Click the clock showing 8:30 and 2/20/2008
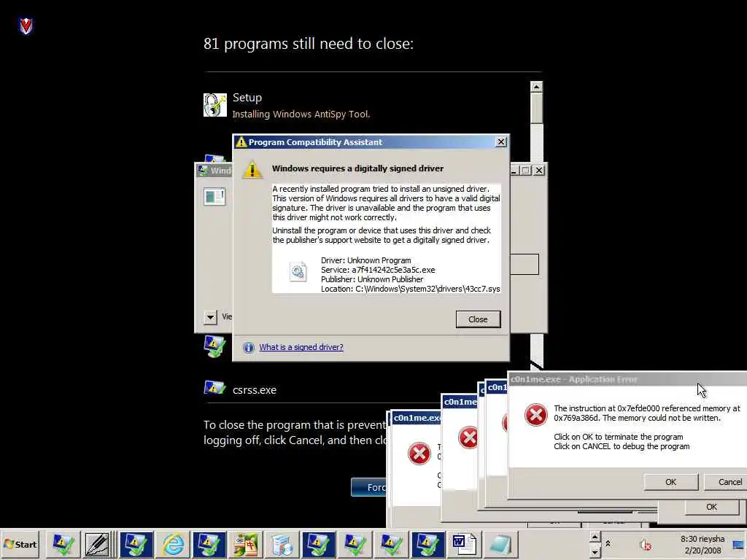Screen dimensions: 747x560 [x=703, y=544]
